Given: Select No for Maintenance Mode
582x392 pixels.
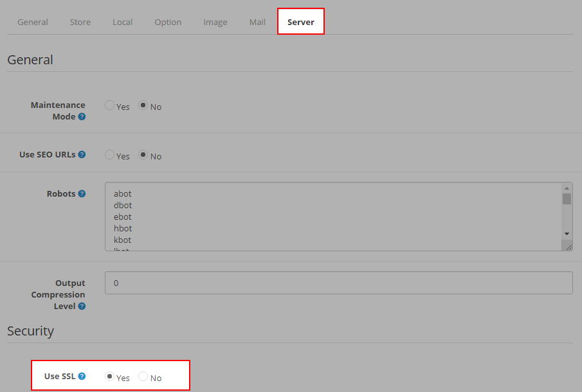Looking at the screenshot, I should [x=143, y=105].
